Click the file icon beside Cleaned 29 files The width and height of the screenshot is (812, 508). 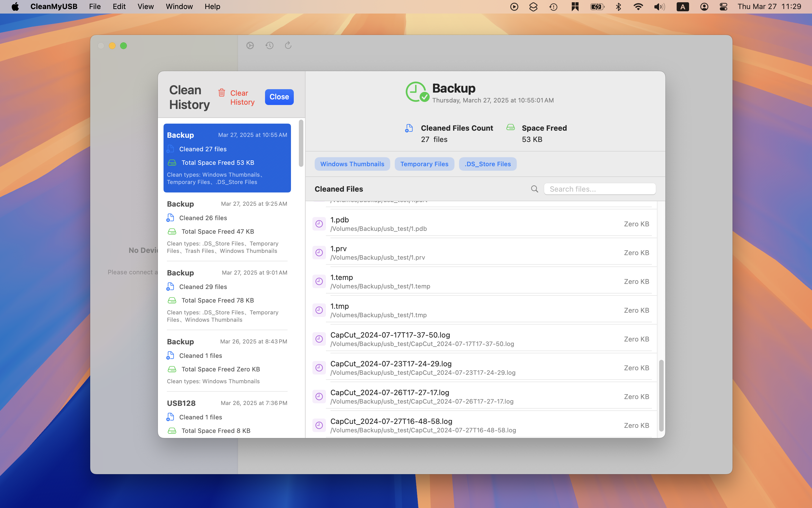point(170,286)
